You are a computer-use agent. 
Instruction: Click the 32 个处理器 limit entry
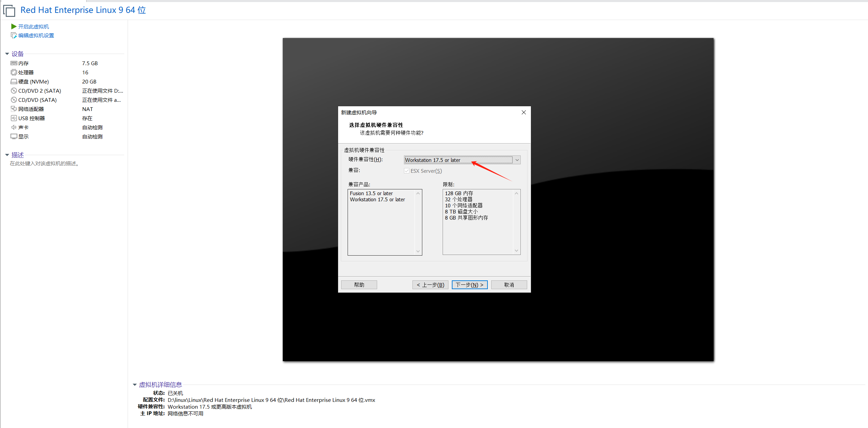click(x=459, y=200)
